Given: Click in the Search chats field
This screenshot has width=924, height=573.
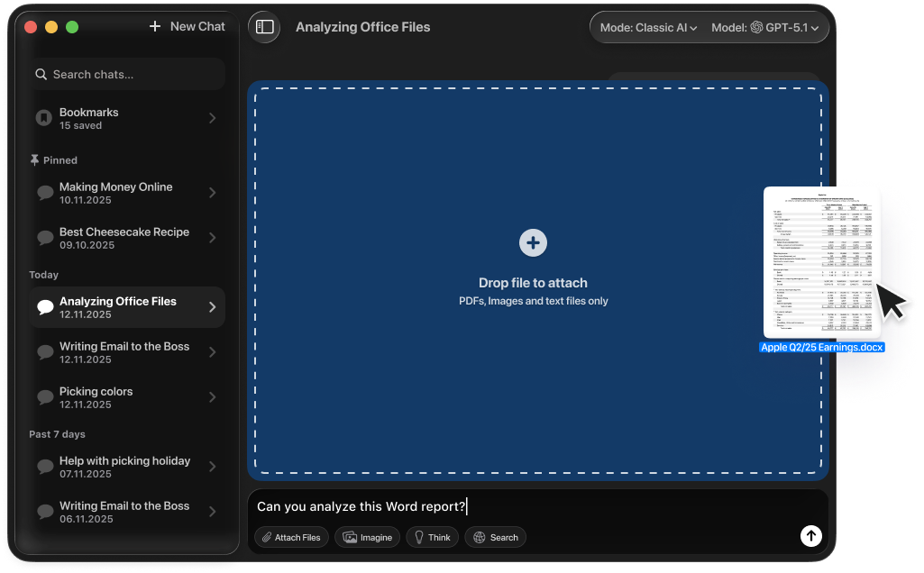Looking at the screenshot, I should 127,74.
